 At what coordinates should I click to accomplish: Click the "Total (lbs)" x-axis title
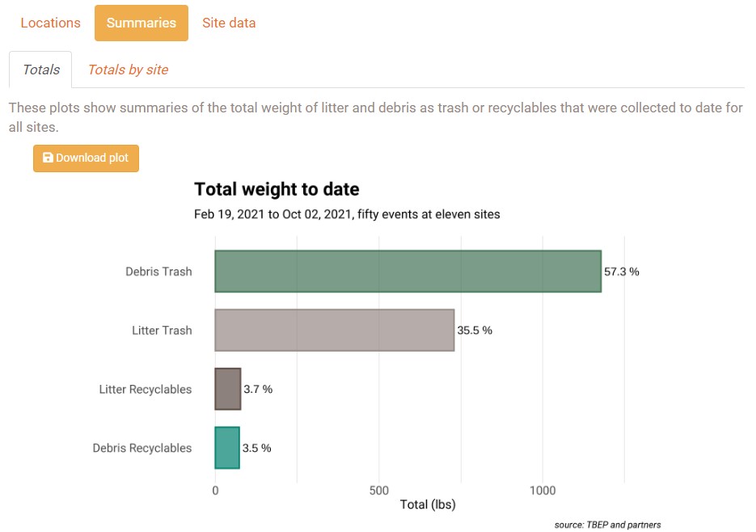pos(428,505)
